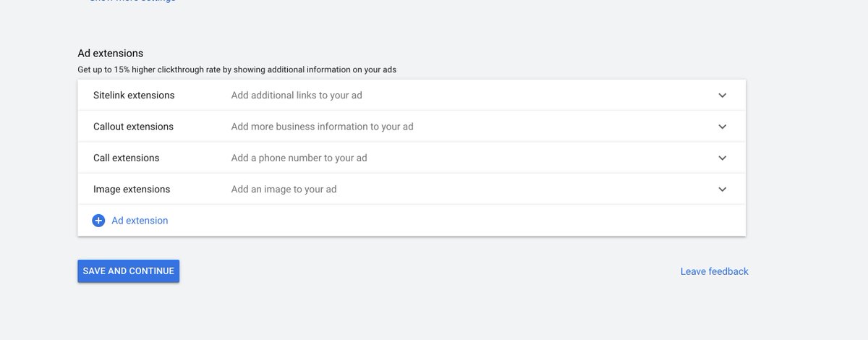Image resolution: width=868 pixels, height=340 pixels.
Task: Click 'Add more business information to your ad'
Action: [x=322, y=127]
